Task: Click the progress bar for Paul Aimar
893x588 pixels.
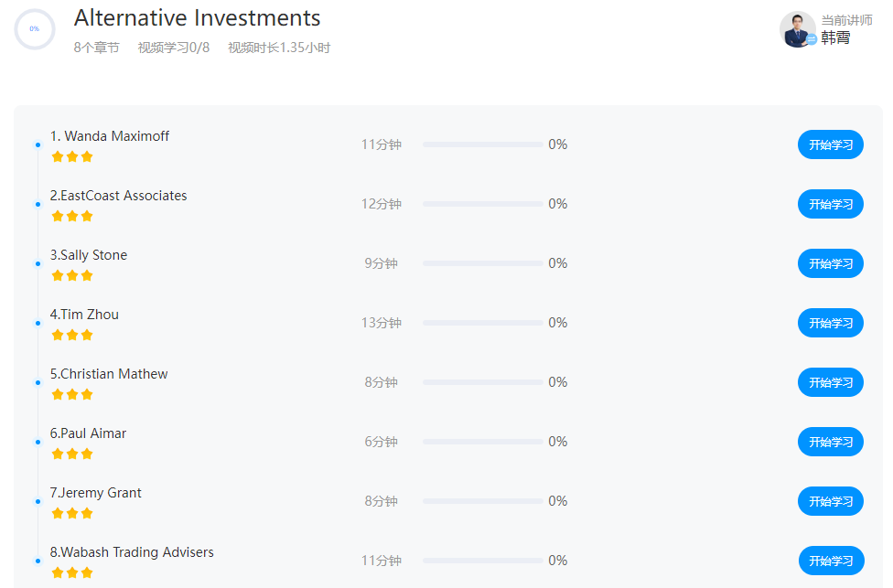Action: point(482,442)
